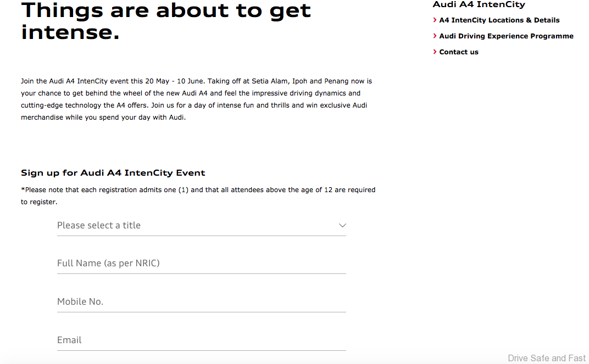Click into the Mobile No. field
Viewport: 589px width, 364px height.
201,302
